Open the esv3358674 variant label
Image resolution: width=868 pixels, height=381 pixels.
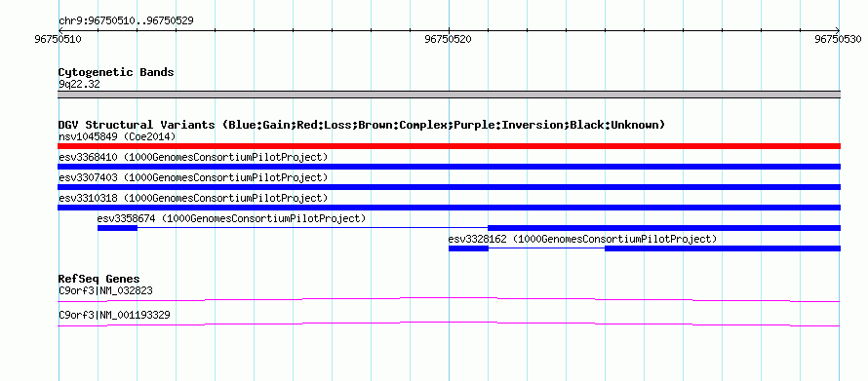(x=231, y=218)
